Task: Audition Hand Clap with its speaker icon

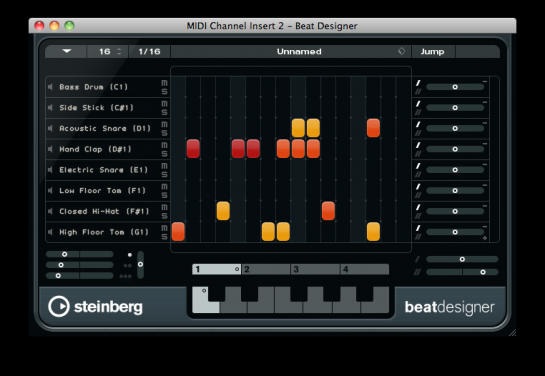Action: tap(50, 149)
